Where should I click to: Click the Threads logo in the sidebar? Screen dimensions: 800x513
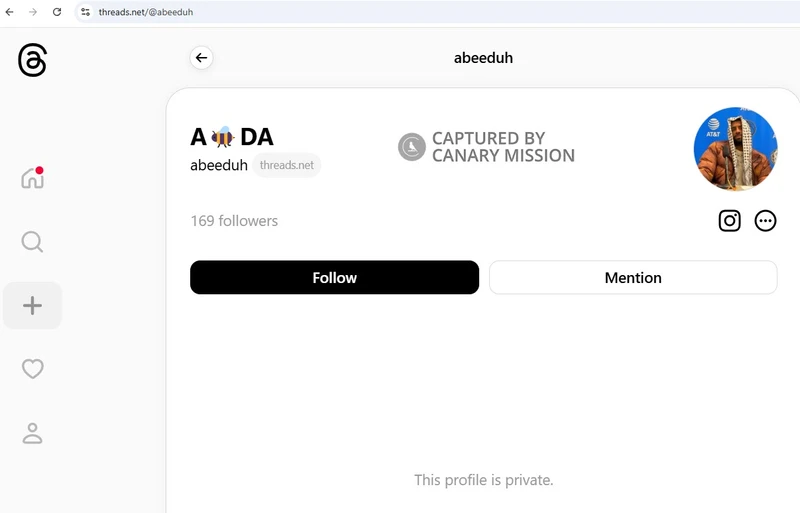(32, 60)
